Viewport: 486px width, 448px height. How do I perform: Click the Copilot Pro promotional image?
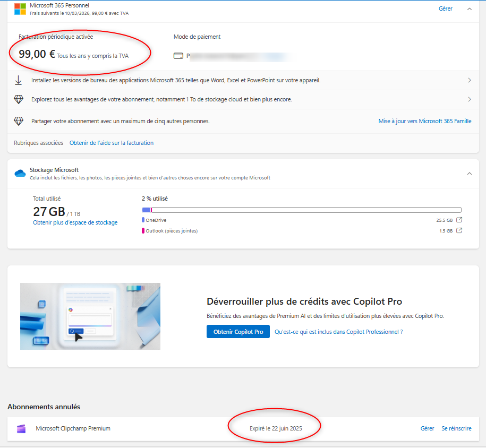90,316
